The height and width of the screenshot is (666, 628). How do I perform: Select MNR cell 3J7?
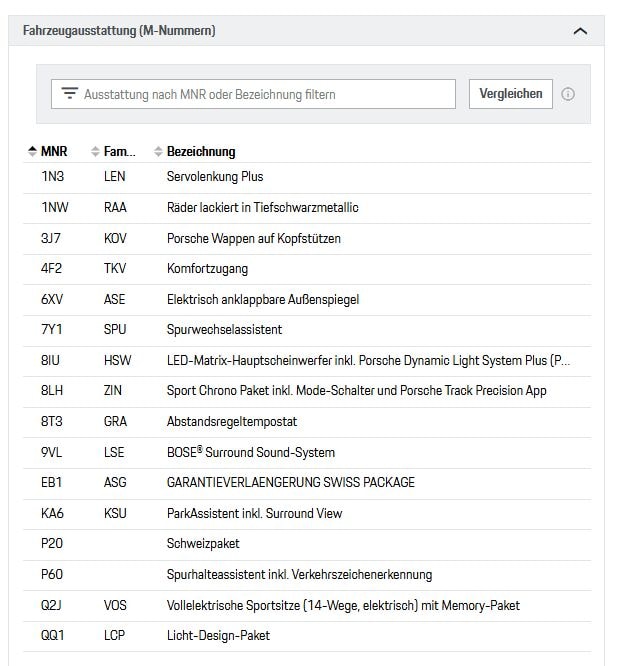[51, 238]
